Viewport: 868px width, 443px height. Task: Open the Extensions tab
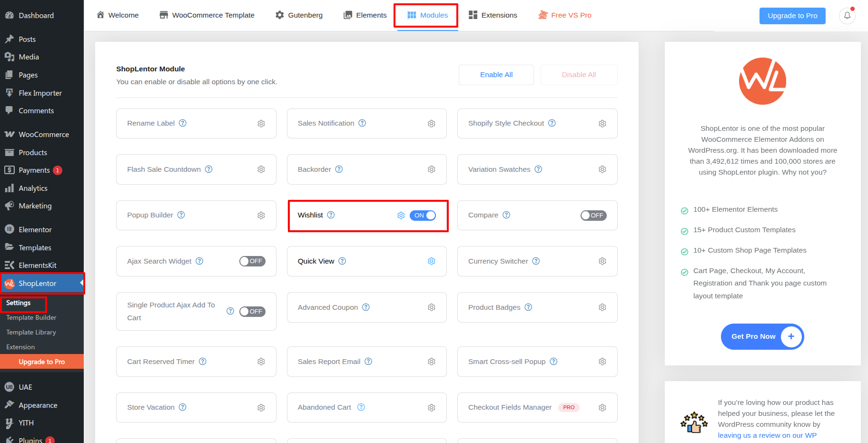[x=493, y=15]
